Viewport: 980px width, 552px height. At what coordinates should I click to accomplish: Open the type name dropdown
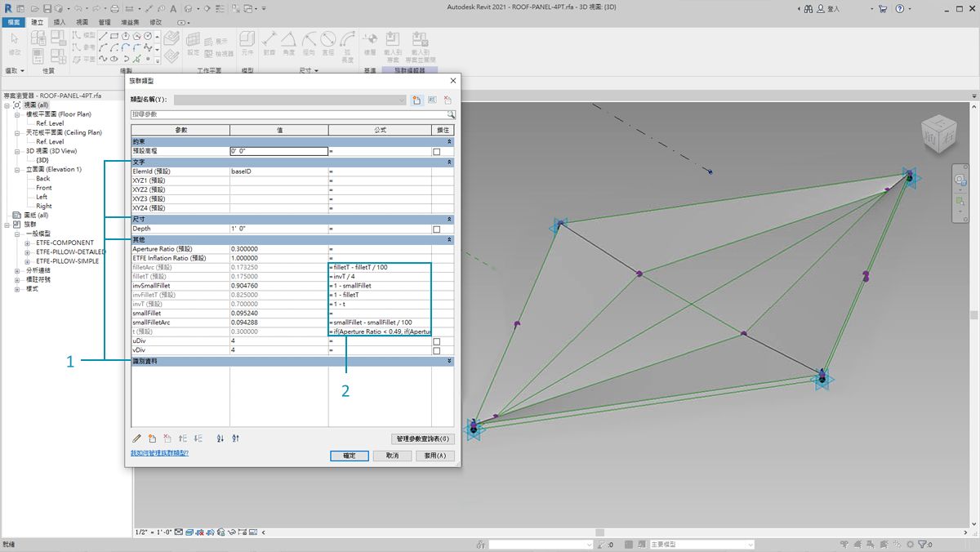click(401, 100)
